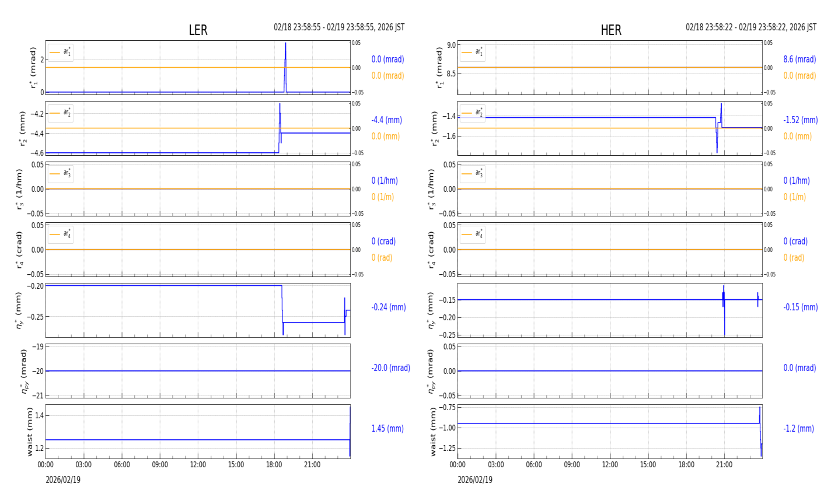
Task: Click the blue spike in the HER r2* trace
Action: [x=719, y=128]
